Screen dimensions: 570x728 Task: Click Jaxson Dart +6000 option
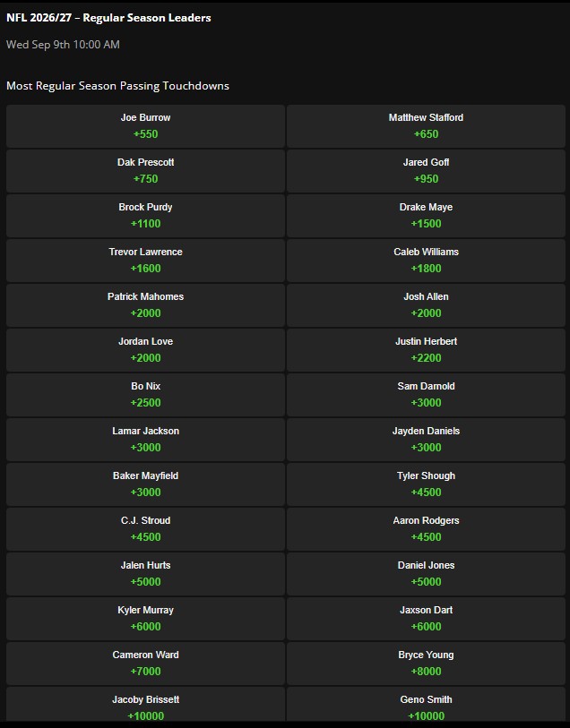point(426,619)
